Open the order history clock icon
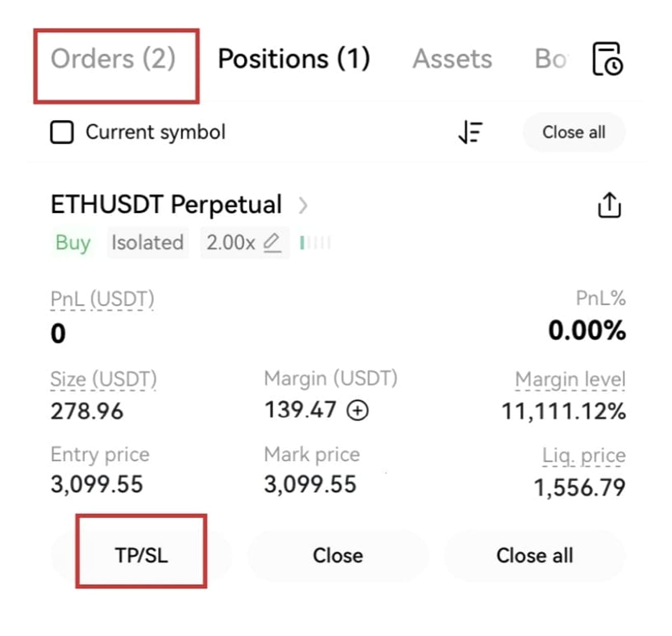 [608, 59]
